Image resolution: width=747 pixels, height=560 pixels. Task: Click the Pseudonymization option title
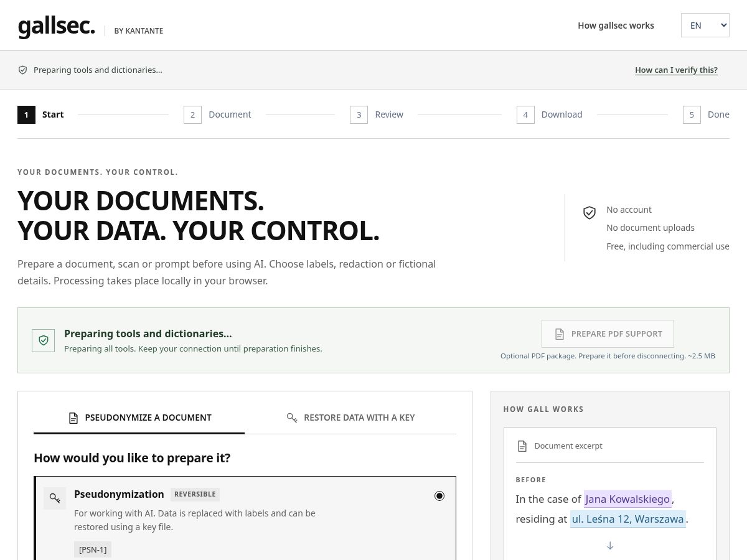coord(119,494)
